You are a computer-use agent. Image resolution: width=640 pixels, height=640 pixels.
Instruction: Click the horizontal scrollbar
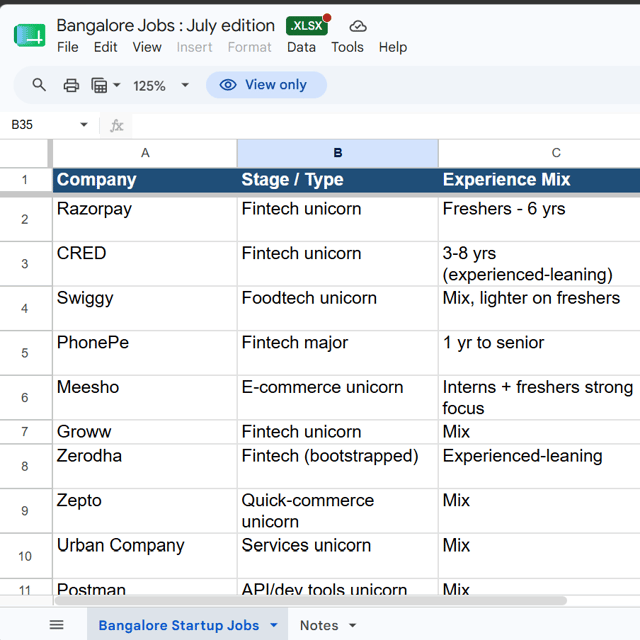pyautogui.click(x=310, y=600)
